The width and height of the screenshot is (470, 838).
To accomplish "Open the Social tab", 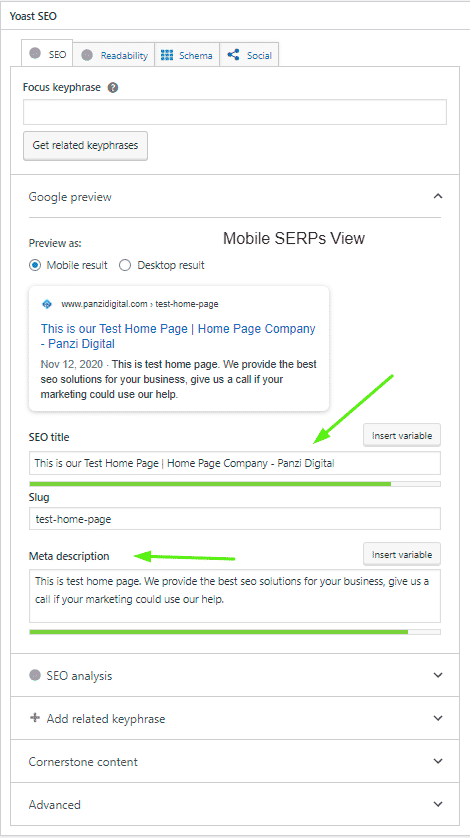I will (x=249, y=55).
